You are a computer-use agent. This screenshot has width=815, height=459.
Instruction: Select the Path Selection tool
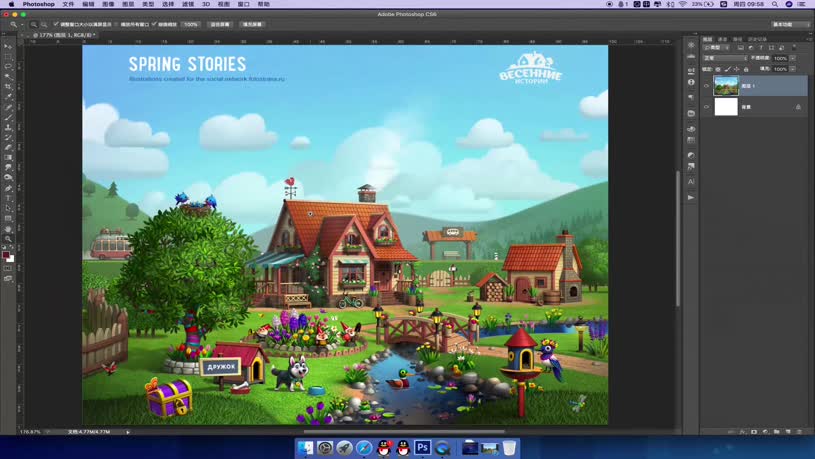pyautogui.click(x=8, y=208)
